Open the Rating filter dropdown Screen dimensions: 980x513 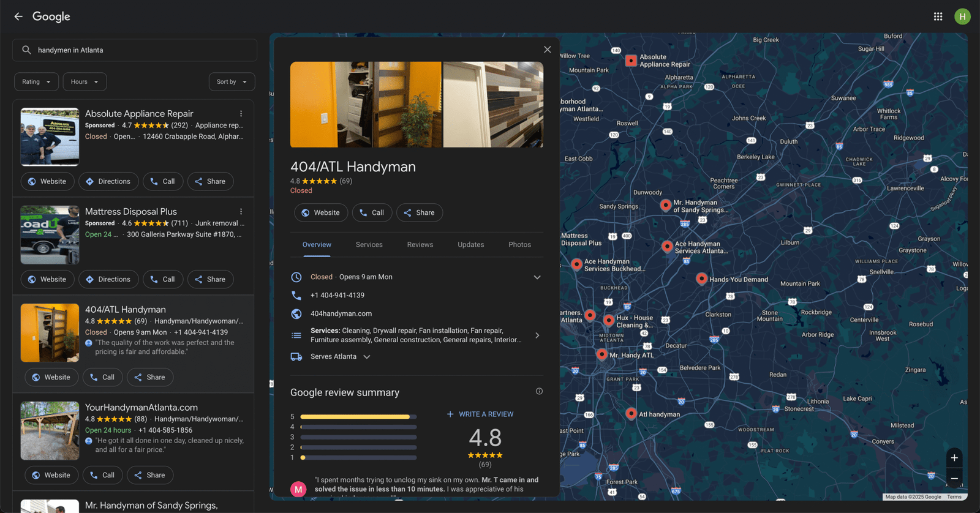point(37,81)
